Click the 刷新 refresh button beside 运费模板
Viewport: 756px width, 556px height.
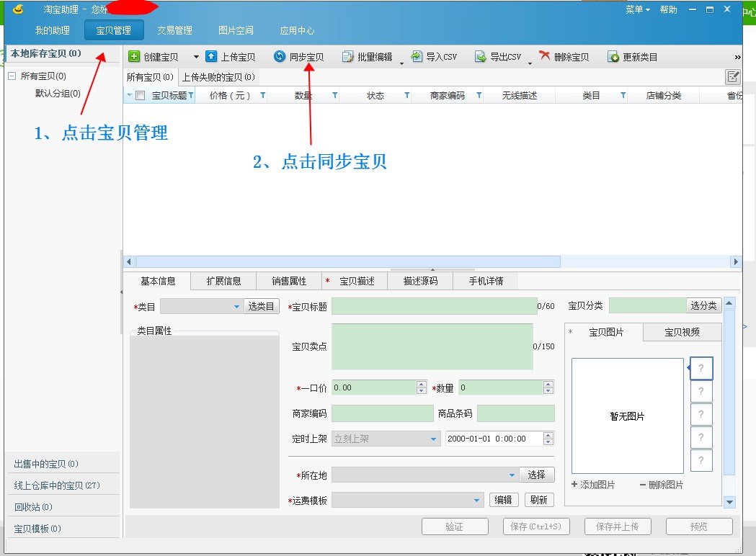point(538,499)
